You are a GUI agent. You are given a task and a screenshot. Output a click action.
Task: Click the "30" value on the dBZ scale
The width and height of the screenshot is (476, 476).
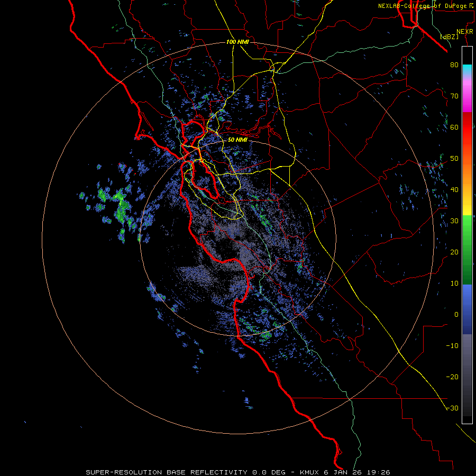click(x=454, y=221)
